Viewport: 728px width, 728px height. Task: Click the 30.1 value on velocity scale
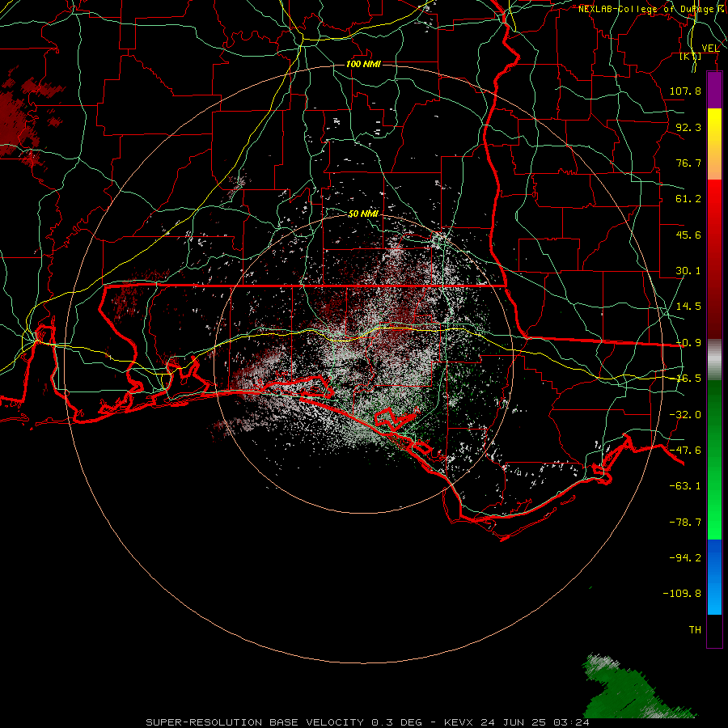[x=688, y=271]
